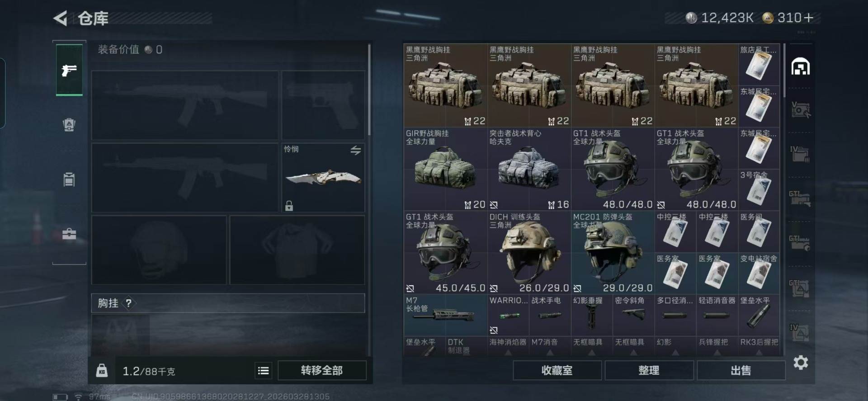
Task: Click the 整理 organize button
Action: 649,371
